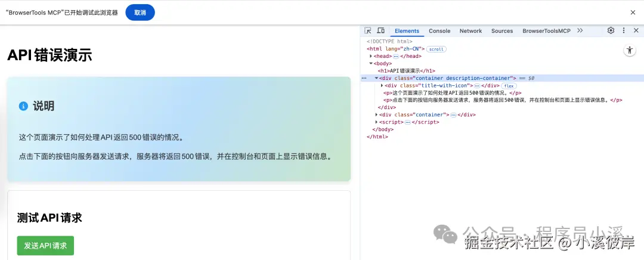Click the 说明 heading text
Image resolution: width=644 pixels, height=260 pixels.
tap(44, 106)
